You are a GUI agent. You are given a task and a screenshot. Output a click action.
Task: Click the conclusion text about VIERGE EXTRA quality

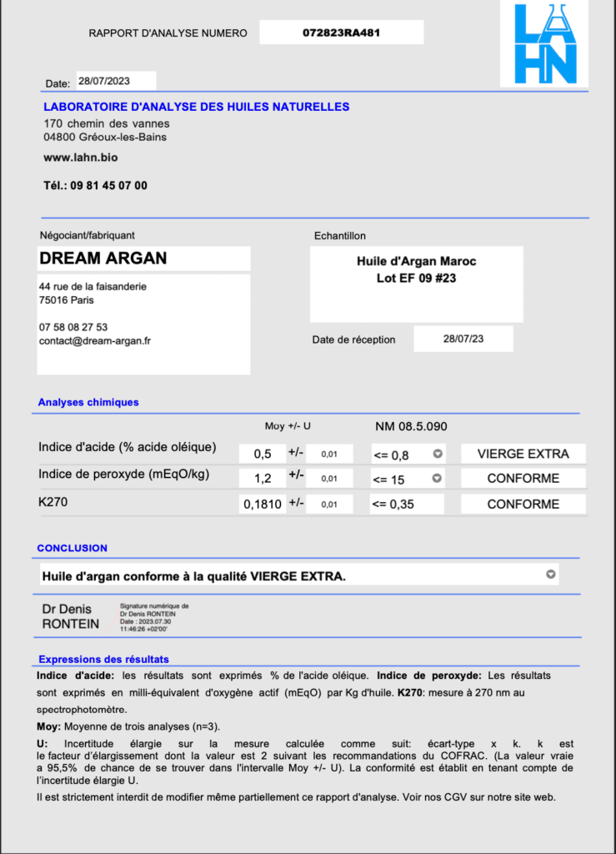194,576
